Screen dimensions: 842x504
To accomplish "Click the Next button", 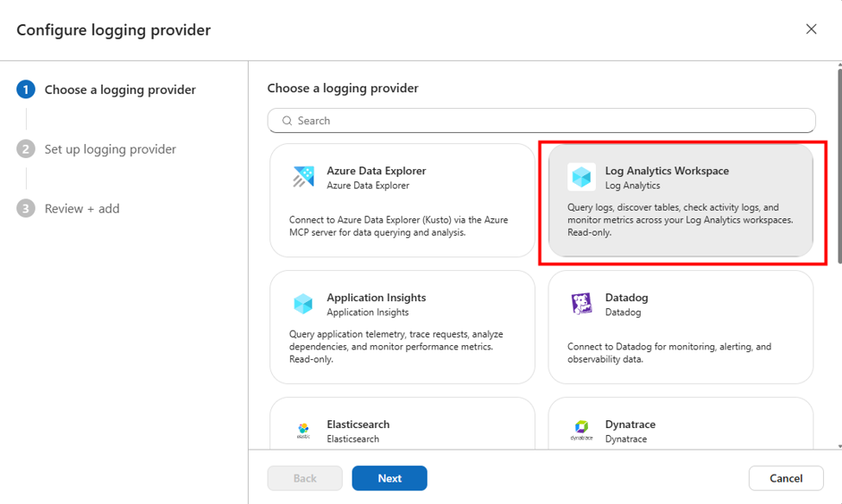I will click(x=389, y=478).
